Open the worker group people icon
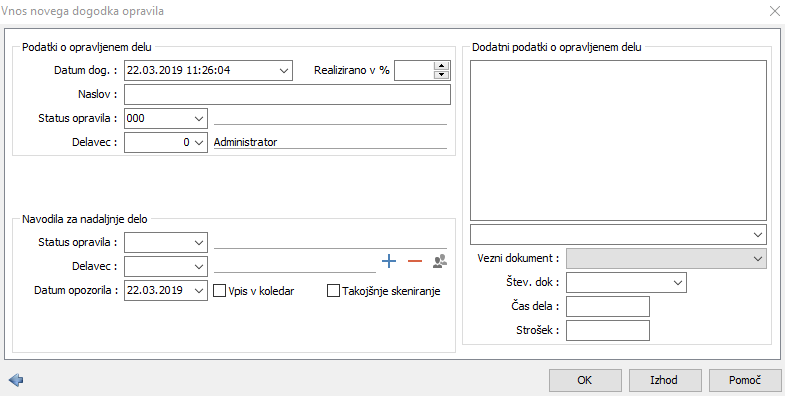The height and width of the screenshot is (396, 785). [440, 261]
